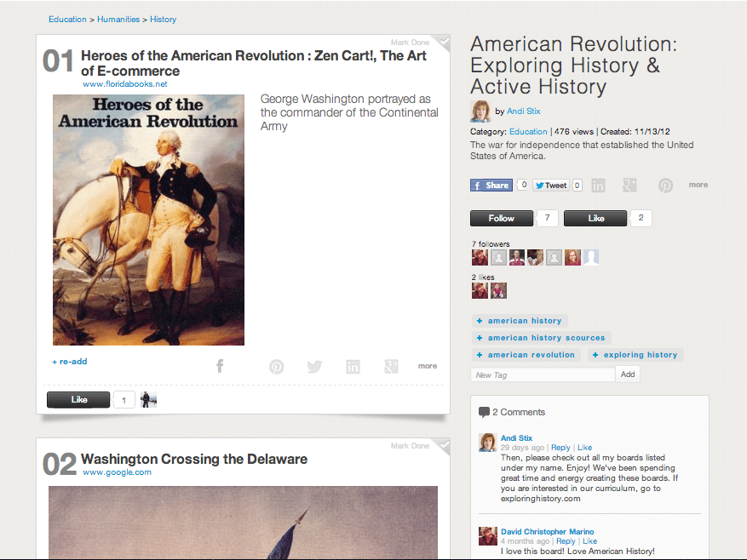
Task: View second avatar under 2 likes
Action: (499, 290)
